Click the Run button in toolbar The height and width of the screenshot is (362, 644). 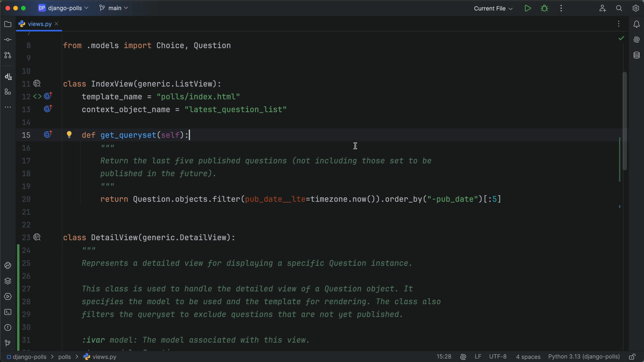(527, 8)
